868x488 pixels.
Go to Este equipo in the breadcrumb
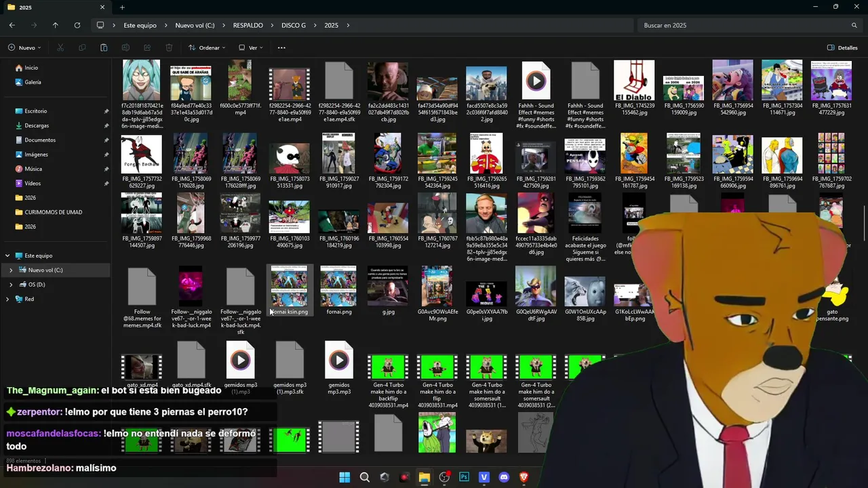140,25
